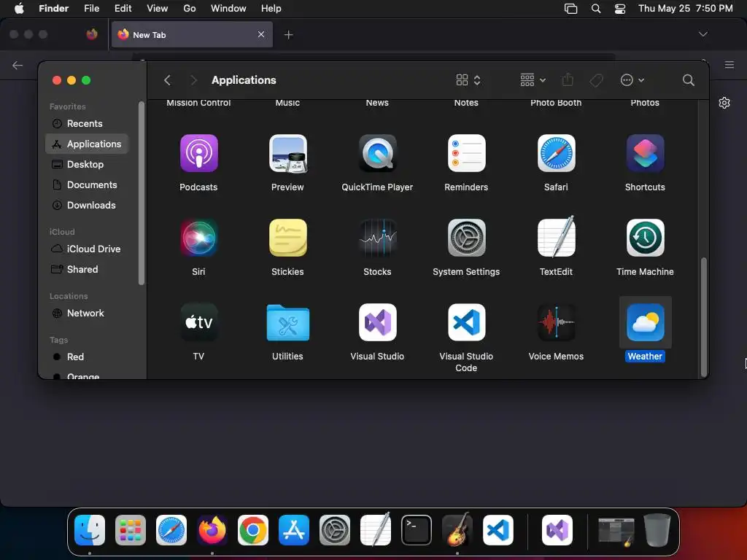Open the Apple menu

(x=19, y=9)
